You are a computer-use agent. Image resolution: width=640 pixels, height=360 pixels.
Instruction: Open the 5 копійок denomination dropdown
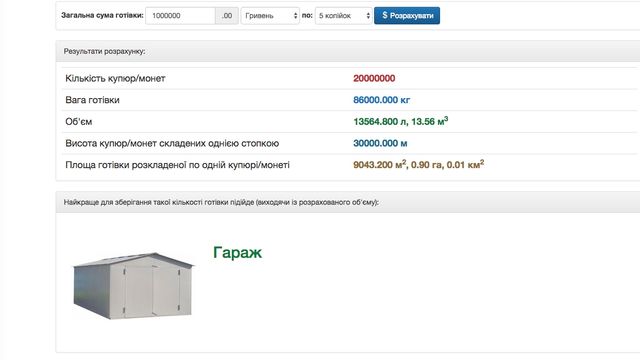[x=343, y=16]
